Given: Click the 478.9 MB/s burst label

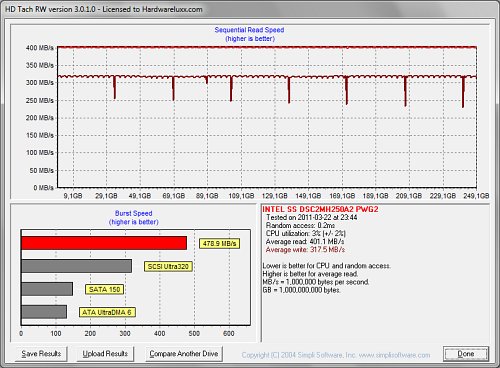Looking at the screenshot, I should [219, 244].
